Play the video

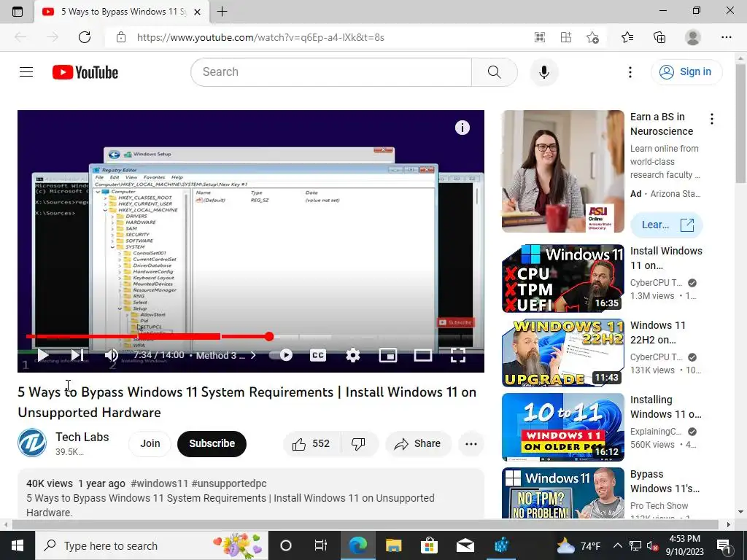click(x=43, y=355)
